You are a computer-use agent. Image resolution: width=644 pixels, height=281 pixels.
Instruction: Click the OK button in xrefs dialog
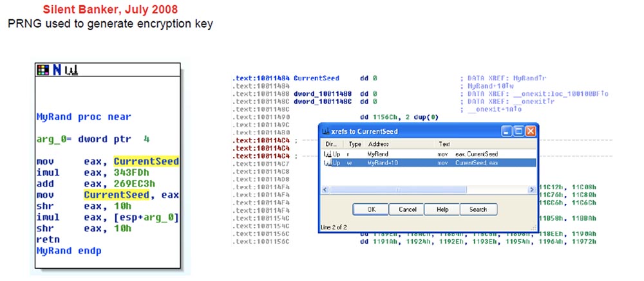[370, 209]
